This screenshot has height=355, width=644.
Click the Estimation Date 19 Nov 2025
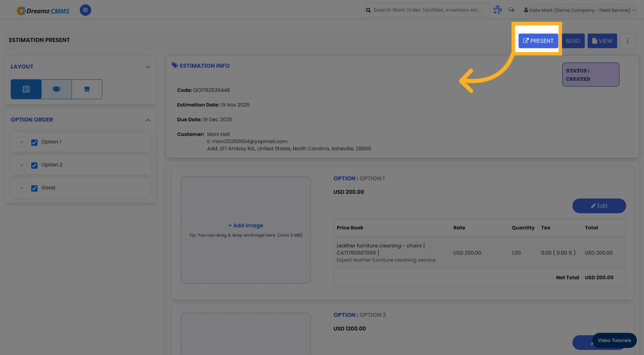coord(235,105)
